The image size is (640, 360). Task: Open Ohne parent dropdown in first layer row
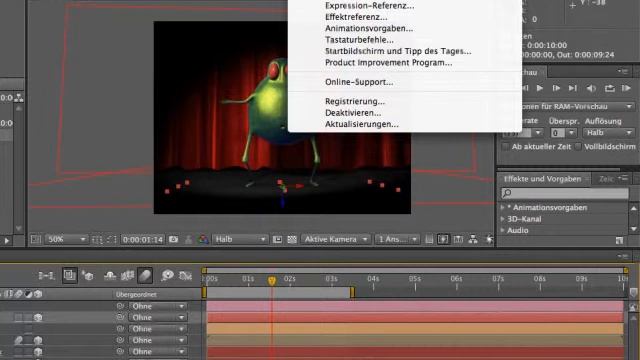[158, 306]
